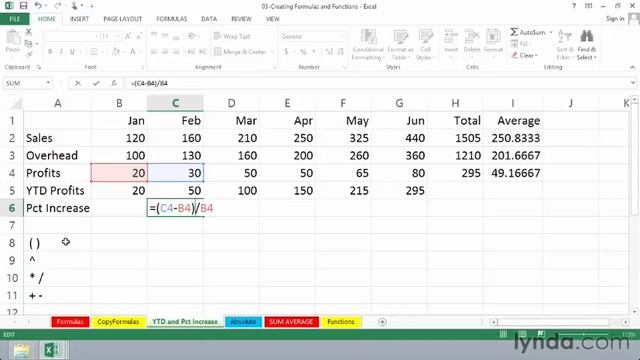This screenshot has height=360, width=640.
Task: Add a new sheet with plus icon
Action: [382, 322]
